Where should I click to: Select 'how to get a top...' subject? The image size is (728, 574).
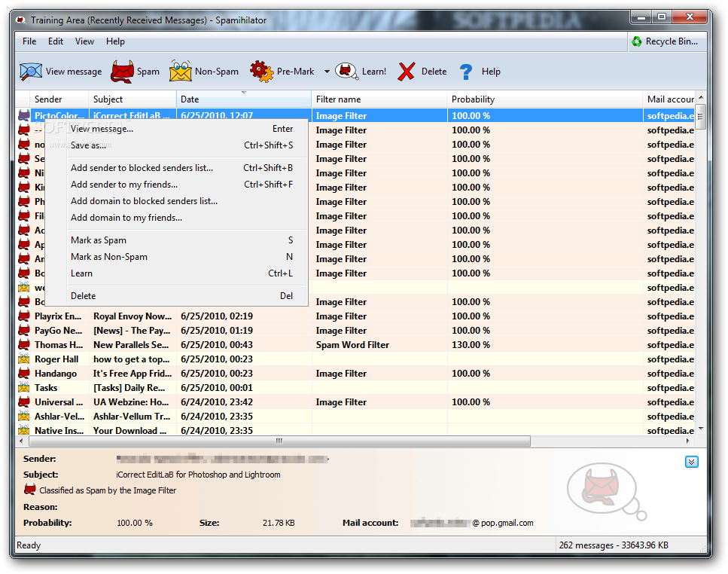click(132, 359)
